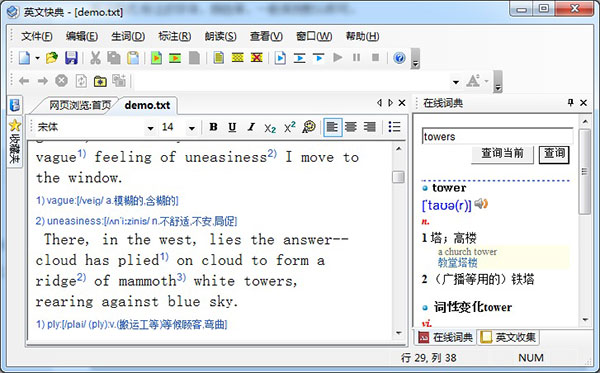
Task: Click the 查询当前 button
Action: click(502, 154)
